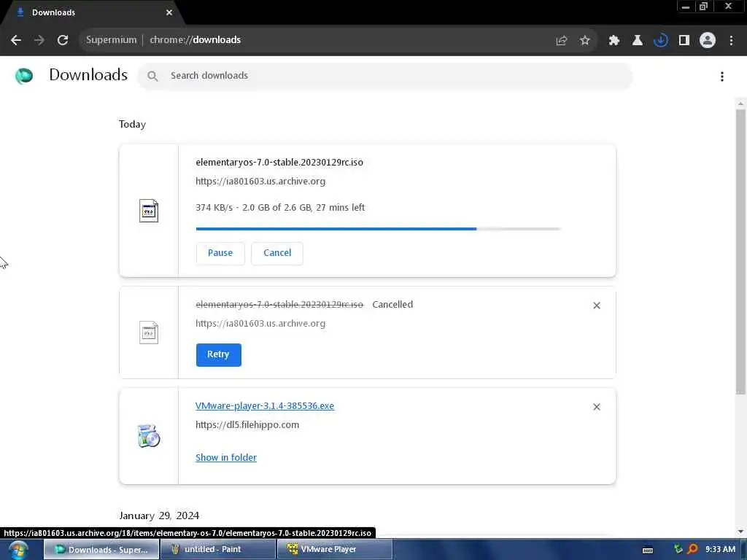Open VMware-player-3.1.4-385536.exe file link
Image resolution: width=747 pixels, height=560 pixels.
tap(265, 405)
